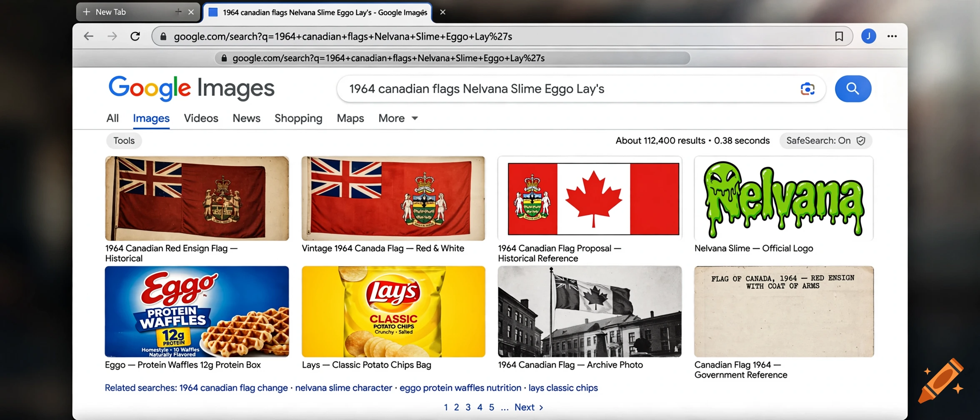
Task: Expand the More dropdown in search filters
Action: pyautogui.click(x=397, y=118)
